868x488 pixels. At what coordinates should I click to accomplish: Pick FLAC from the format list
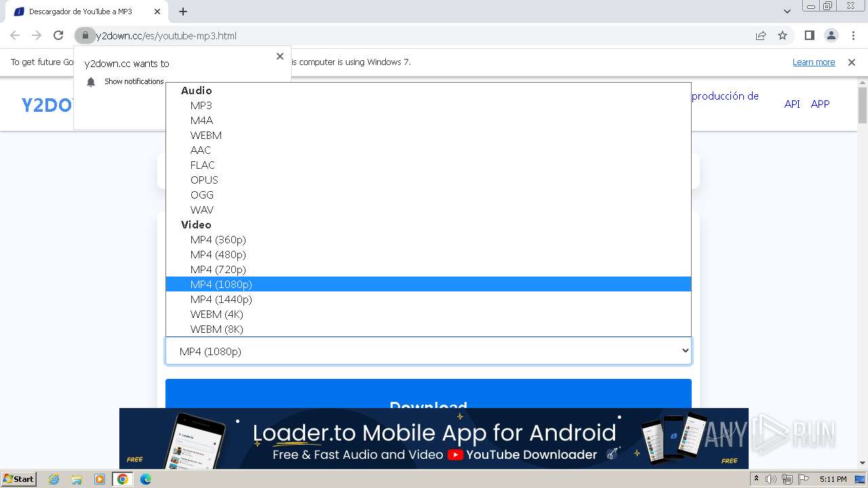[429, 165]
